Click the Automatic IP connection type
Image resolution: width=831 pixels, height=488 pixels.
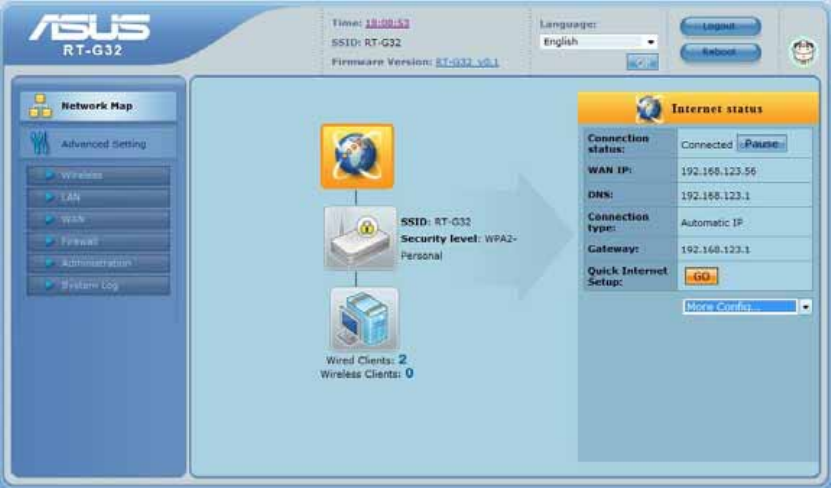tap(712, 223)
